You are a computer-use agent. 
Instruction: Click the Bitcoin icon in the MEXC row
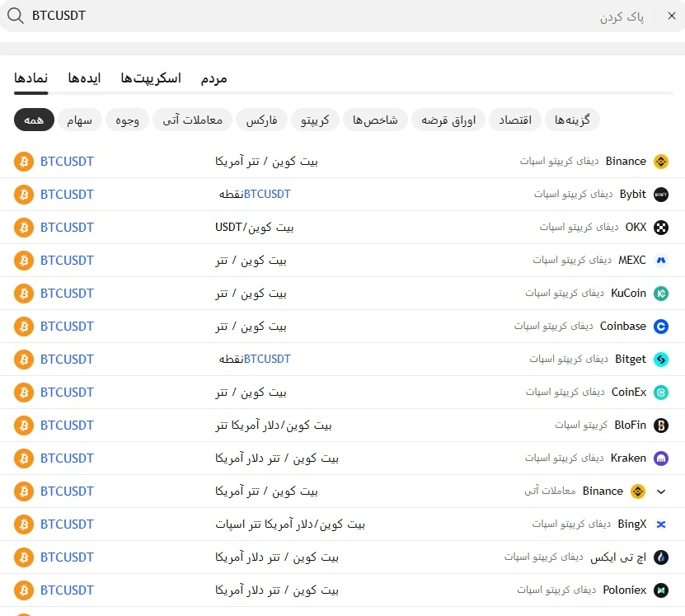pyautogui.click(x=24, y=261)
